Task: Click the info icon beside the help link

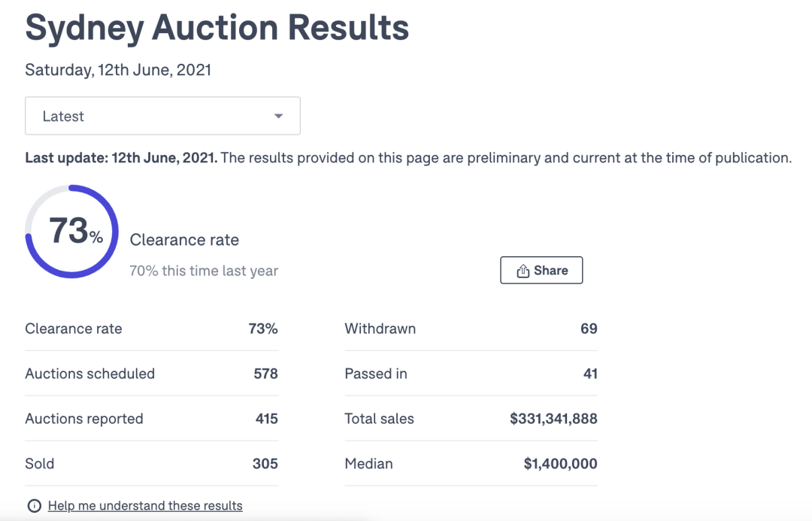Action: tap(34, 506)
